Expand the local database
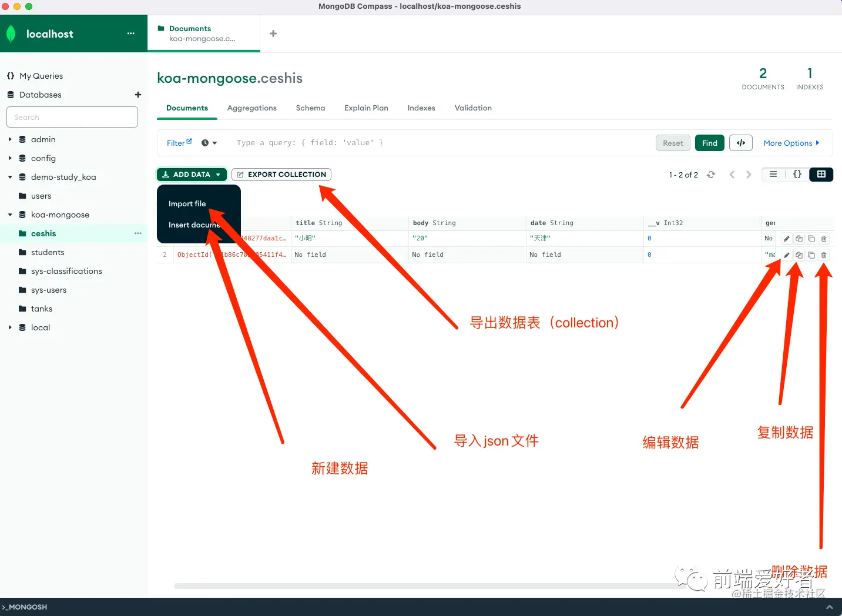842x616 pixels. pos(10,327)
